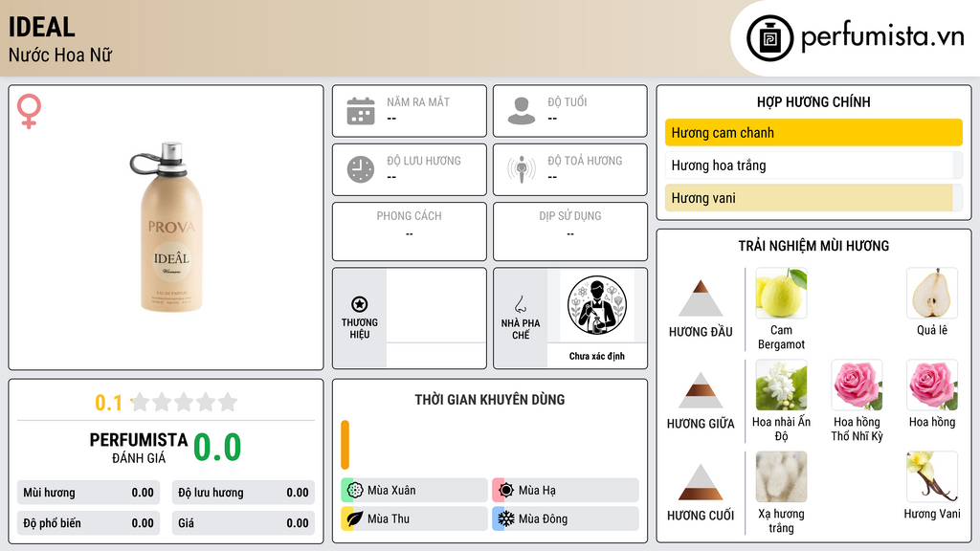Open the Mùa Xuân season button
This screenshot has height=551, width=980.
click(414, 491)
